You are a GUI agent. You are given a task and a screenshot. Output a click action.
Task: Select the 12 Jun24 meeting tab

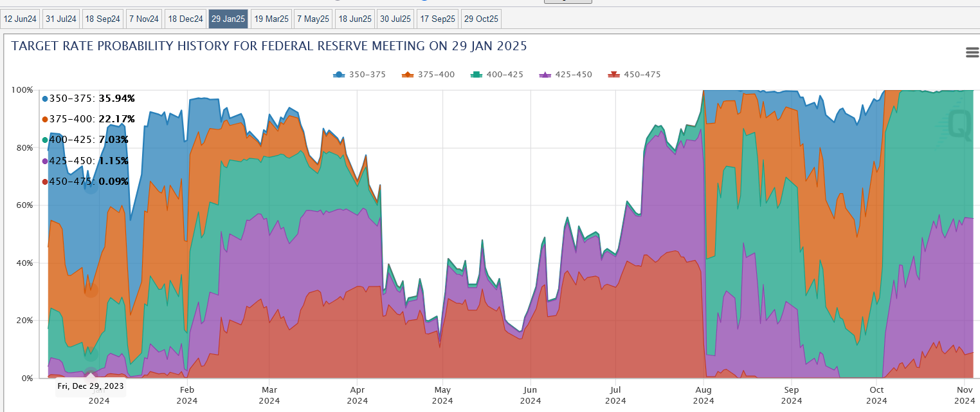pyautogui.click(x=21, y=19)
